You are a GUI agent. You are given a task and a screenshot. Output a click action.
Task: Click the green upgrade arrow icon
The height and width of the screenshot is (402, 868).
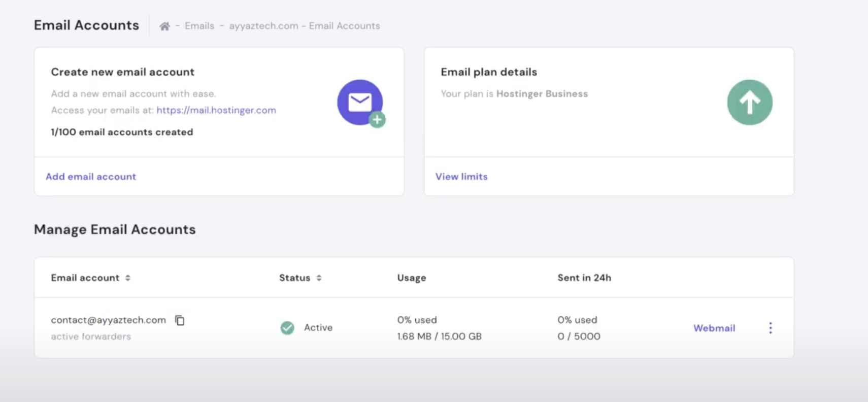coord(749,103)
